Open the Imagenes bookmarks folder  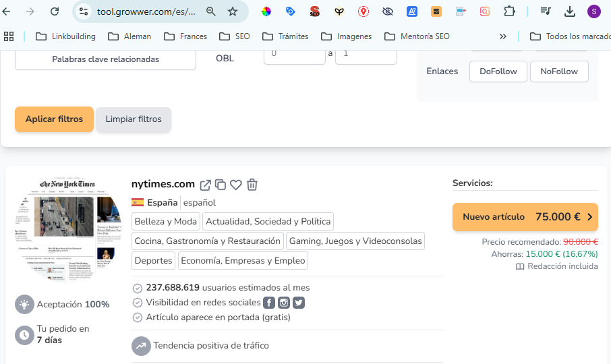coord(346,36)
